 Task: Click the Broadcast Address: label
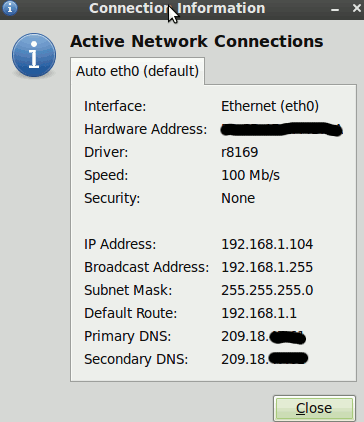click(x=146, y=267)
